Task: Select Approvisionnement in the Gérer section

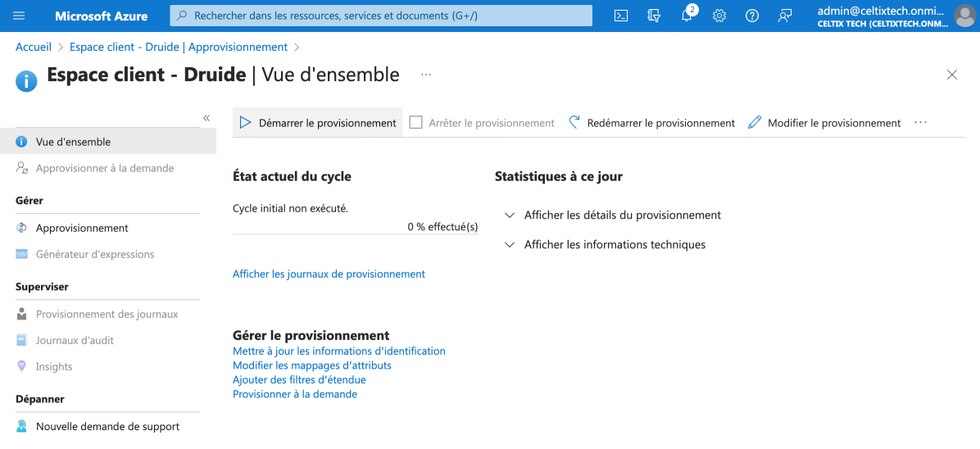Action: tap(82, 229)
